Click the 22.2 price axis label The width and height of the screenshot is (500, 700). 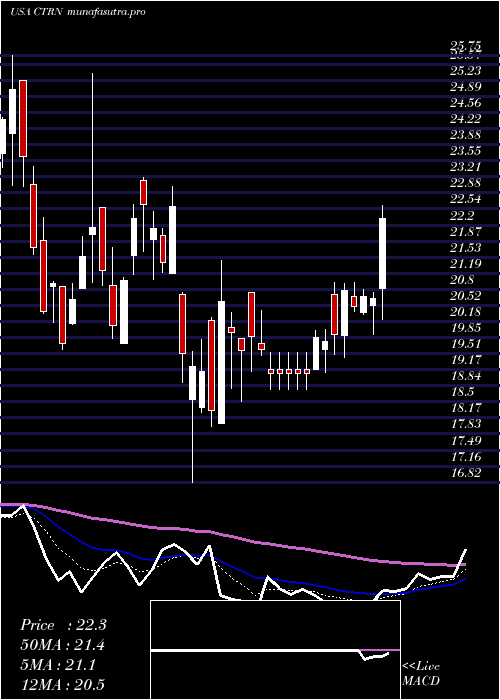(x=462, y=216)
